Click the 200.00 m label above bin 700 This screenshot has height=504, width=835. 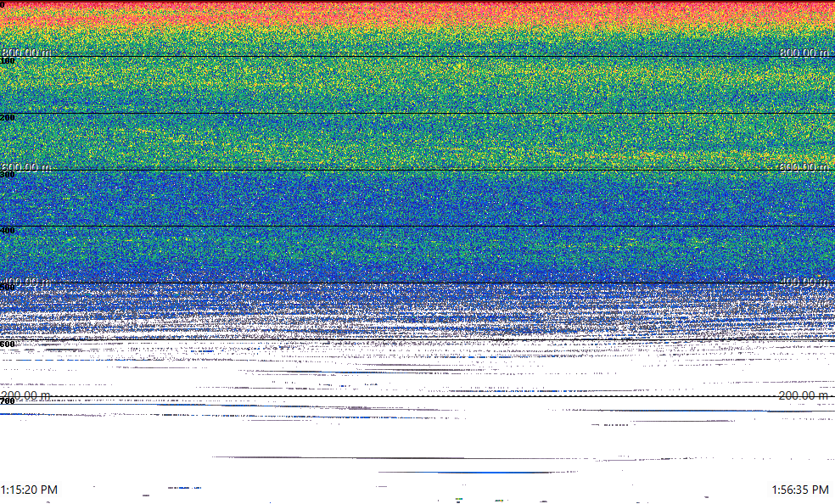[26, 395]
